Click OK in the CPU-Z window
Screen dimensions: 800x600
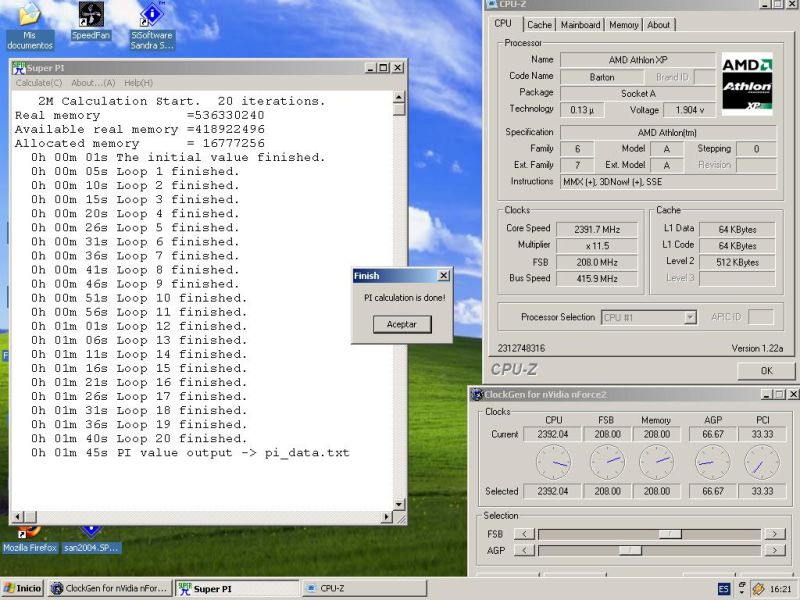pyautogui.click(x=766, y=370)
